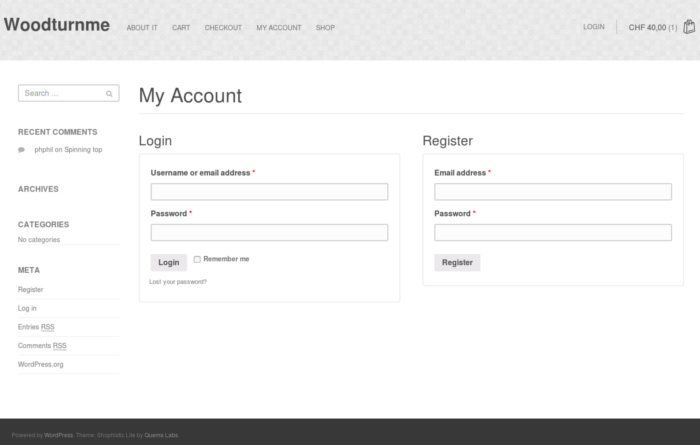
Task: Open the WordPress.org link in sidebar
Action: click(40, 364)
